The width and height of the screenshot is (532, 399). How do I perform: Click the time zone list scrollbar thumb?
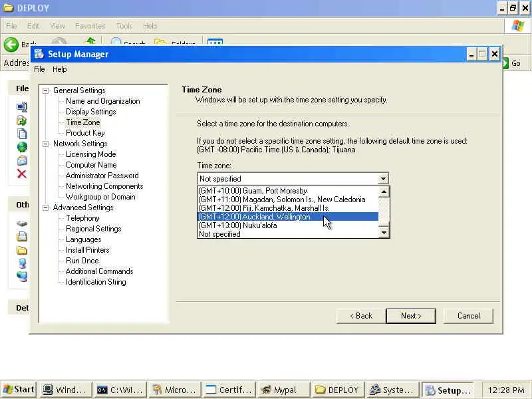pos(384,224)
